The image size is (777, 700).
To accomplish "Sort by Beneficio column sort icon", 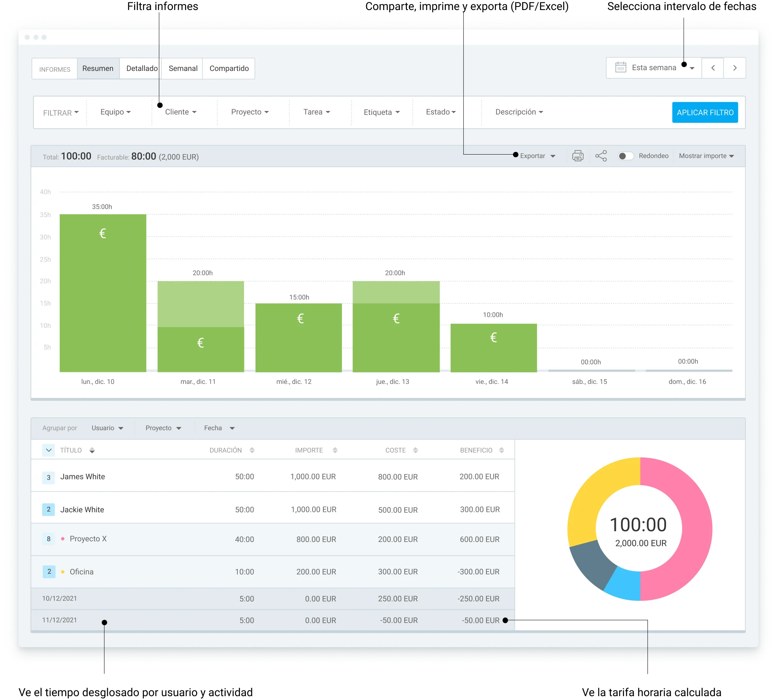I will [x=501, y=450].
